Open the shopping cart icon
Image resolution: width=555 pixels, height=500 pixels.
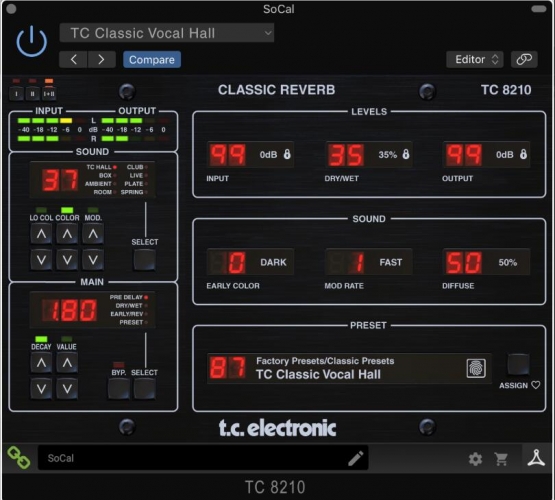[501, 459]
